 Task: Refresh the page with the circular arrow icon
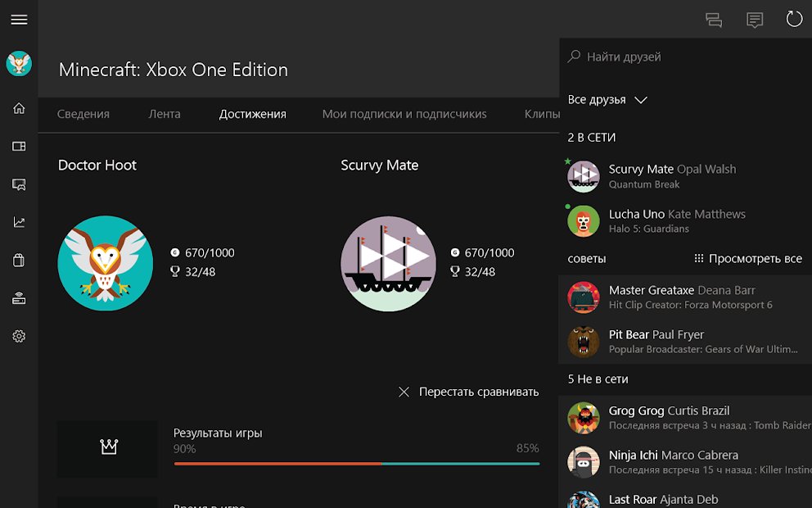794,20
